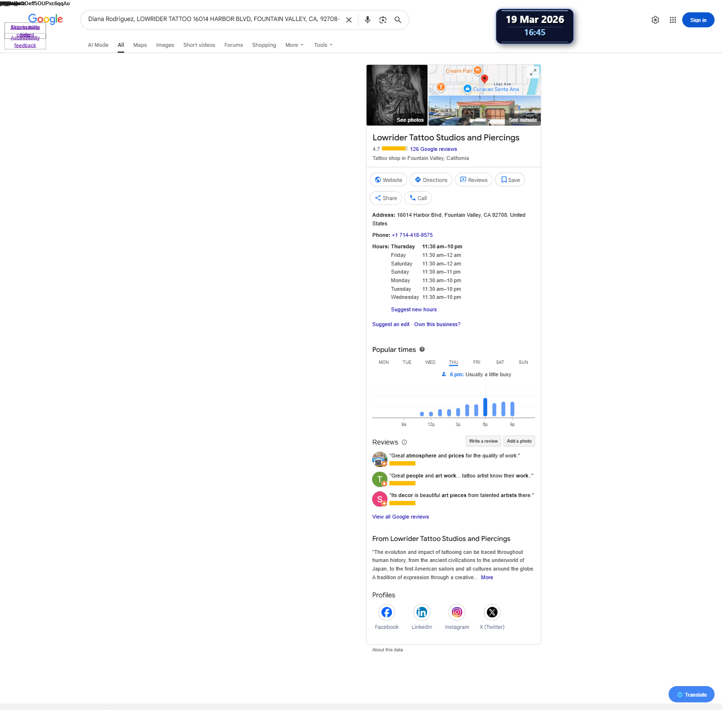Switch to Maps tab
The image size is (728, 710).
[140, 45]
